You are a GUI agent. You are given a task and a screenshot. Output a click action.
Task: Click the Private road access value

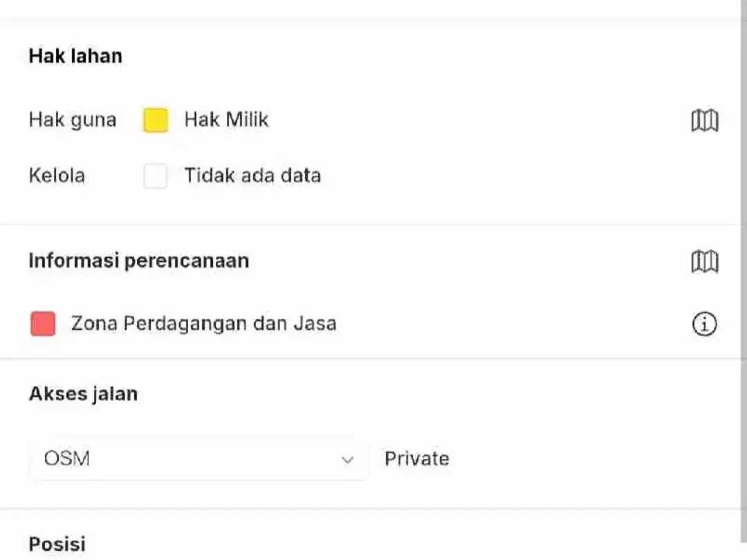point(417,458)
